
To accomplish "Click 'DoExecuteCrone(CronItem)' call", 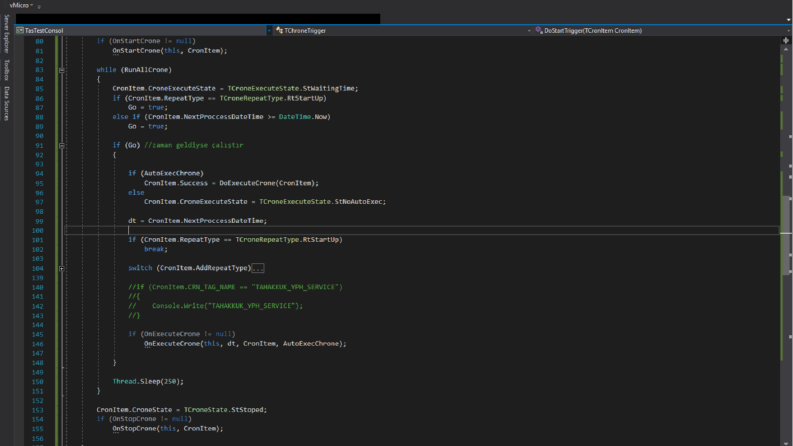I will pyautogui.click(x=267, y=183).
